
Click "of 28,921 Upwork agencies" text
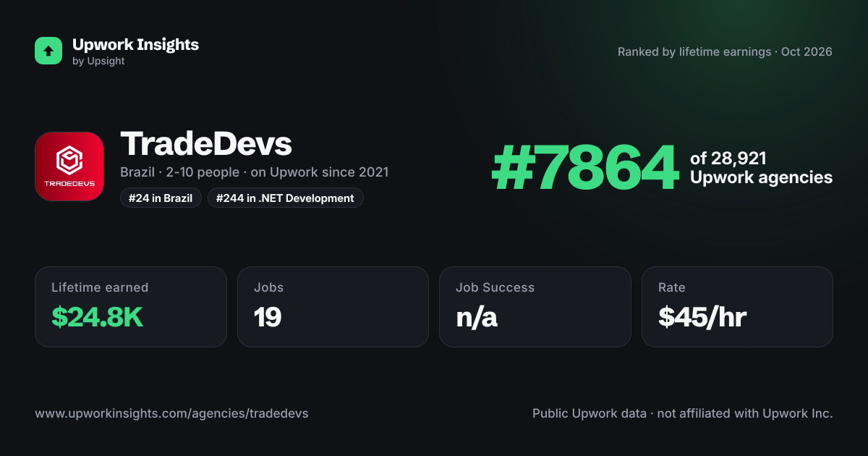click(x=761, y=168)
